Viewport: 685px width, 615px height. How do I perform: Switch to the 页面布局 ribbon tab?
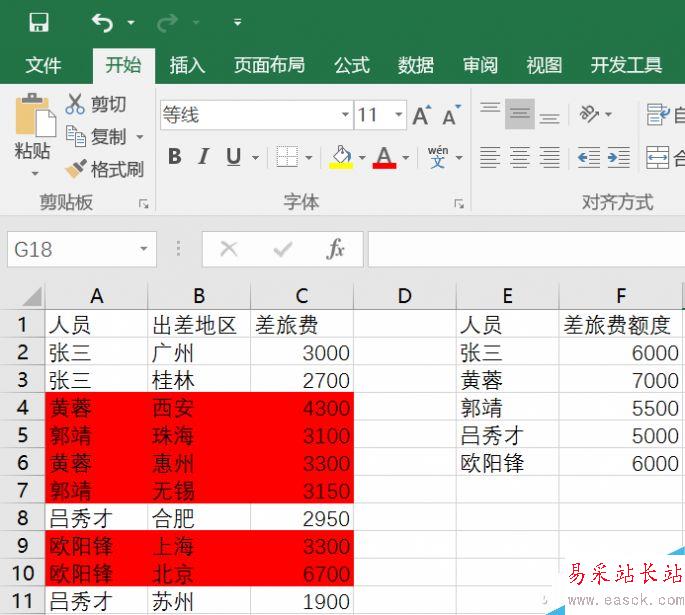click(x=269, y=66)
